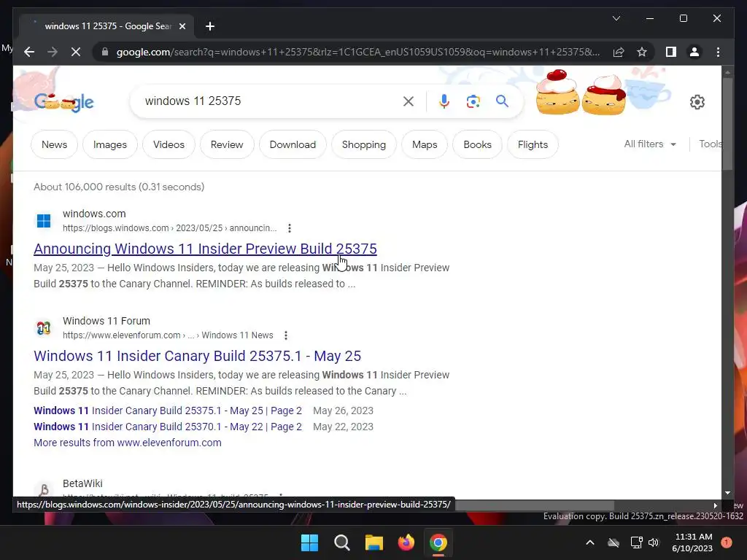
Task: Switch to Maps results
Action: pyautogui.click(x=425, y=144)
